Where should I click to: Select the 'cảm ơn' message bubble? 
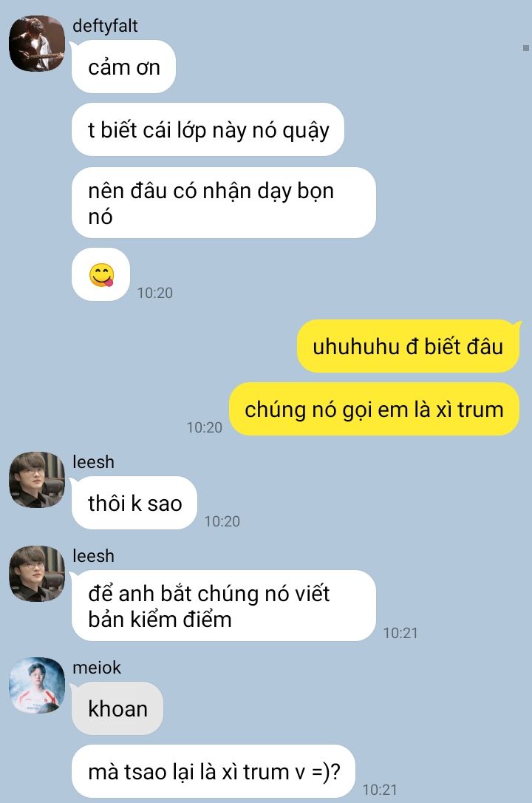[x=124, y=67]
